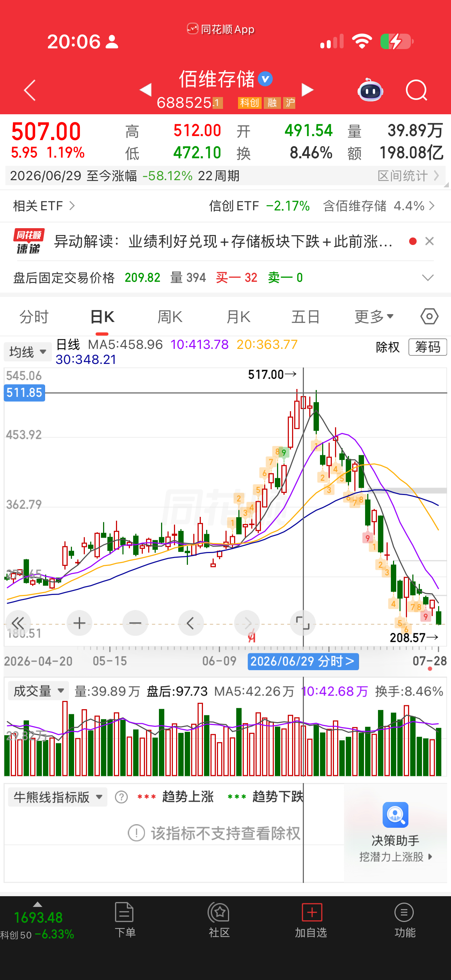Tap current price 507.00

tap(46, 131)
